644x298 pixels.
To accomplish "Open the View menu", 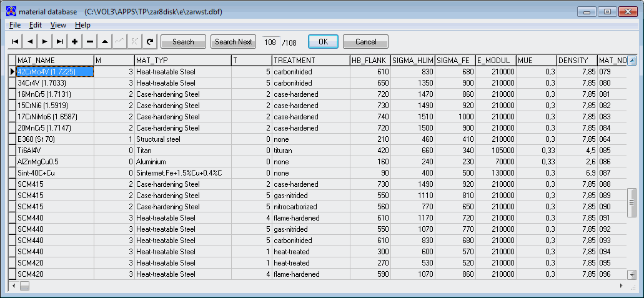I will coord(58,25).
